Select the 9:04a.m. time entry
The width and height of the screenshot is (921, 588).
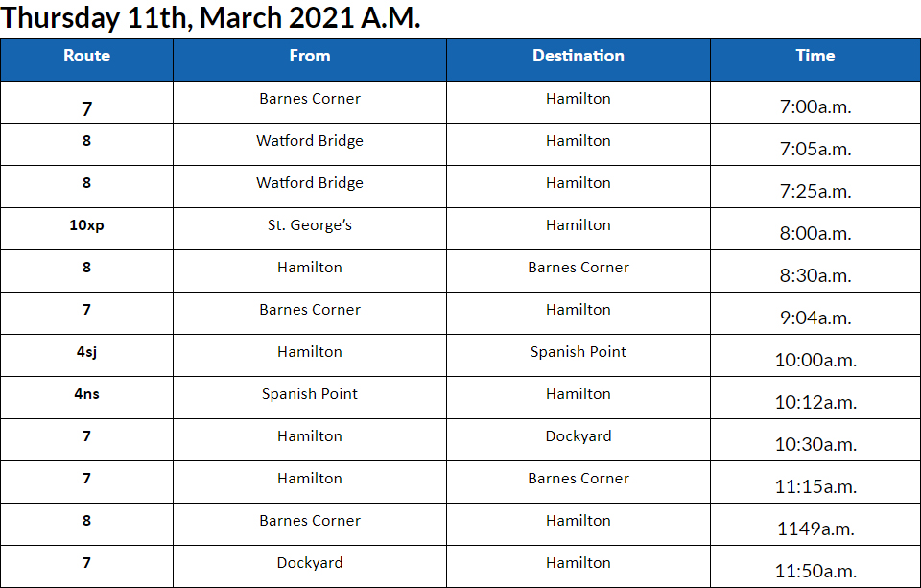click(x=815, y=318)
